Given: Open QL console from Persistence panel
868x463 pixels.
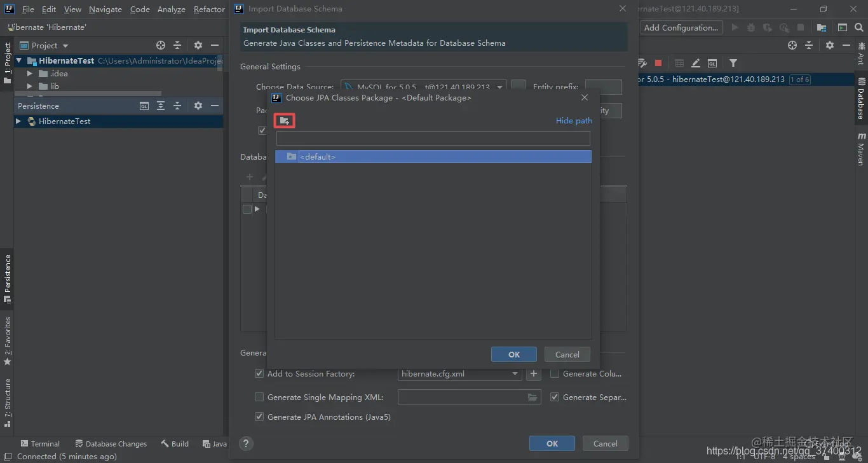Looking at the screenshot, I should (x=144, y=106).
